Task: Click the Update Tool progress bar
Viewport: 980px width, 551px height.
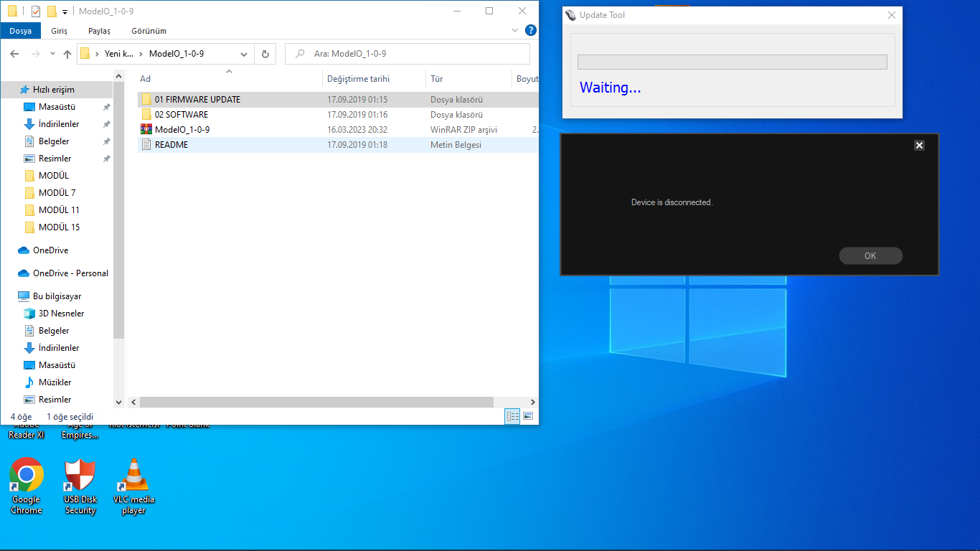Action: coord(732,62)
